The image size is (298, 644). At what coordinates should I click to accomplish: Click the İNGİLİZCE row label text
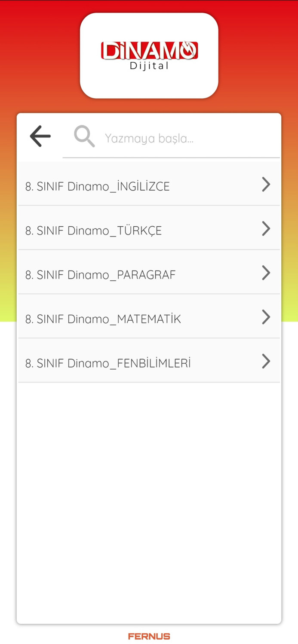[97, 186]
